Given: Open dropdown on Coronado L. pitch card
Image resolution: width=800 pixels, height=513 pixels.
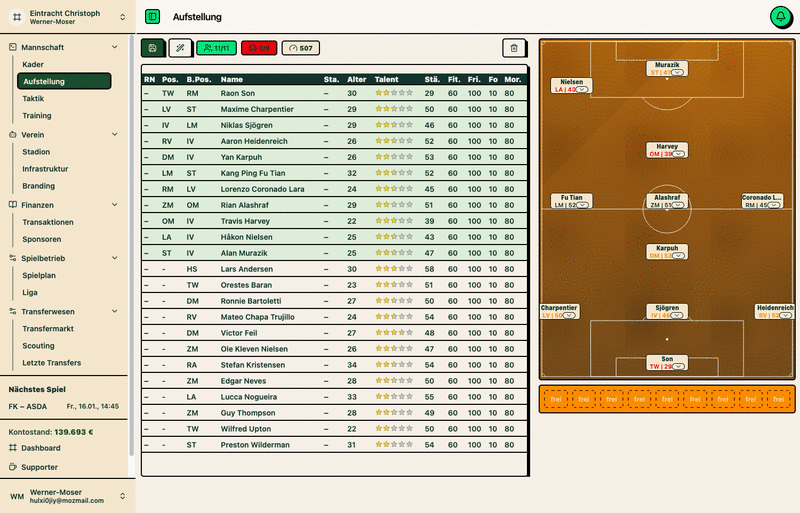Looking at the screenshot, I should coord(774,205).
